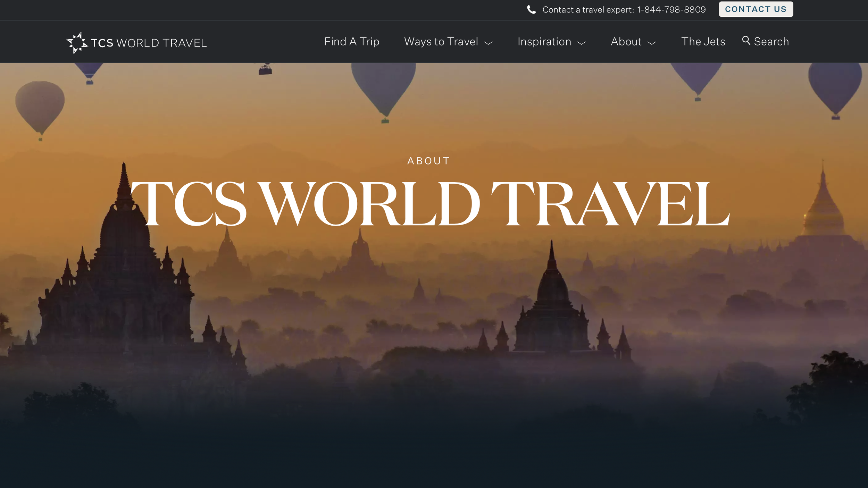Open the Inspiration menu

pyautogui.click(x=544, y=42)
